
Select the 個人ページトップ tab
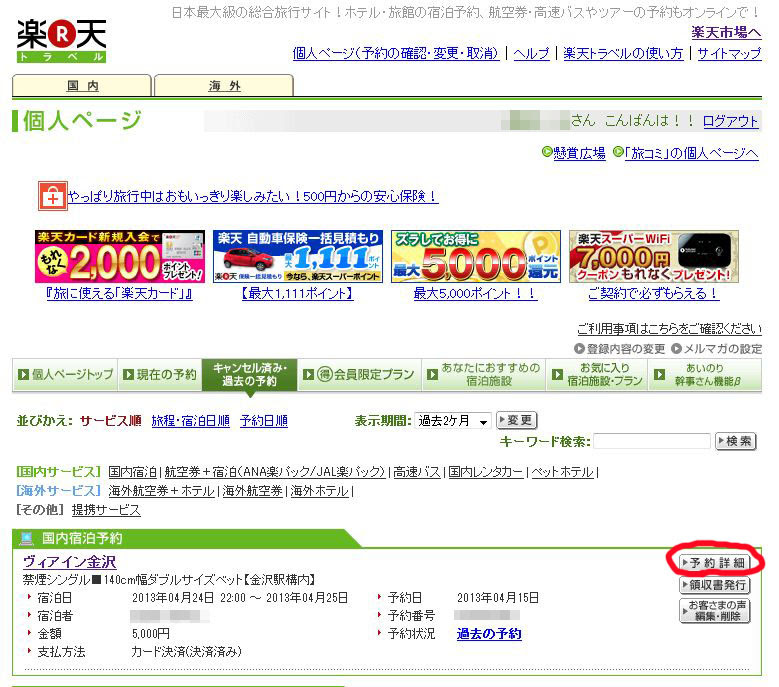pos(65,375)
